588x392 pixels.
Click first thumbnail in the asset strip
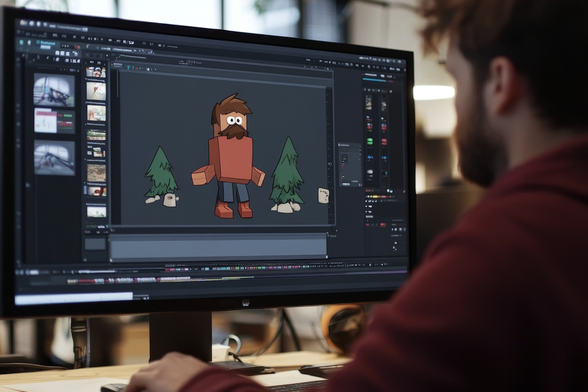click(x=95, y=72)
